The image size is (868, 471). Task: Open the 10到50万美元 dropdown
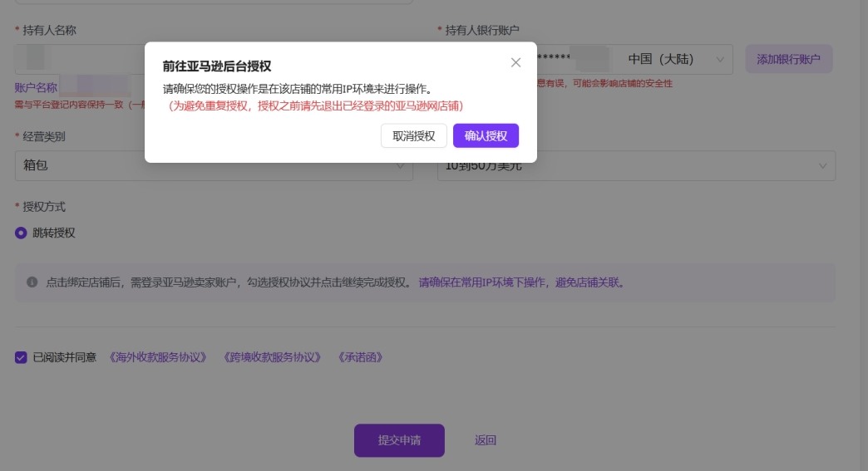pos(636,165)
